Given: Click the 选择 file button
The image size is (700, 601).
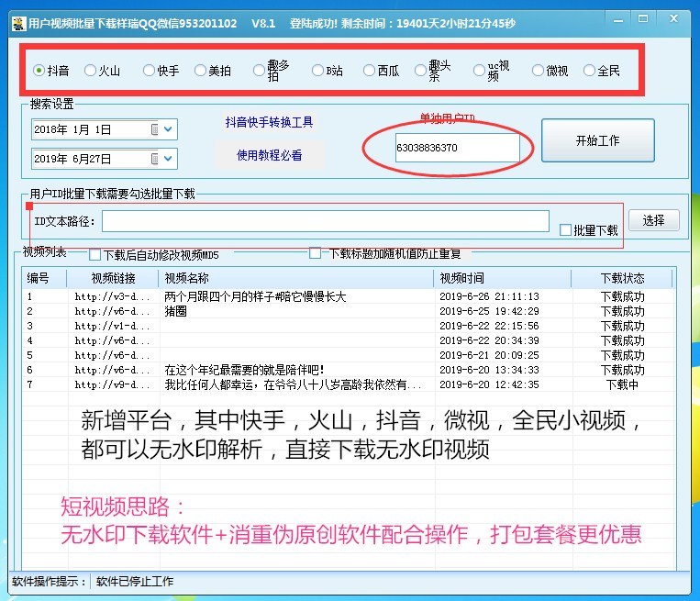Looking at the screenshot, I should point(653,220).
